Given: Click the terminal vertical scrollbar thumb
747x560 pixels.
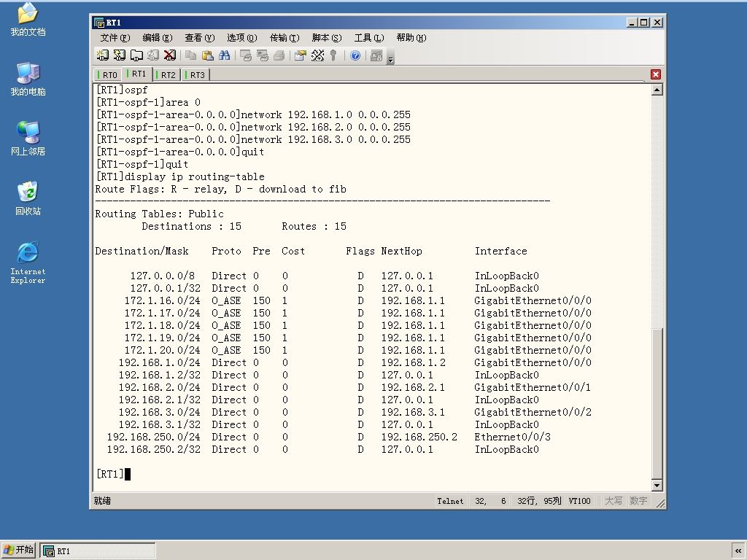Looking at the screenshot, I should [657, 402].
